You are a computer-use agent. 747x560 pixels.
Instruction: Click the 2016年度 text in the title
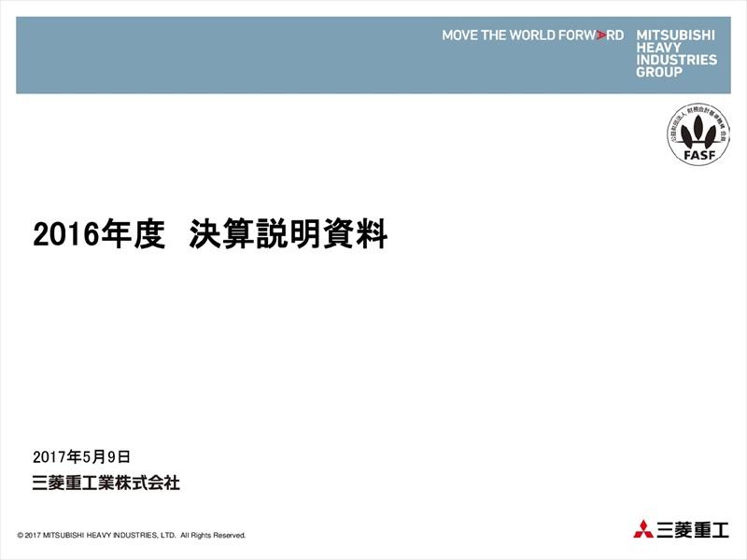point(98,234)
